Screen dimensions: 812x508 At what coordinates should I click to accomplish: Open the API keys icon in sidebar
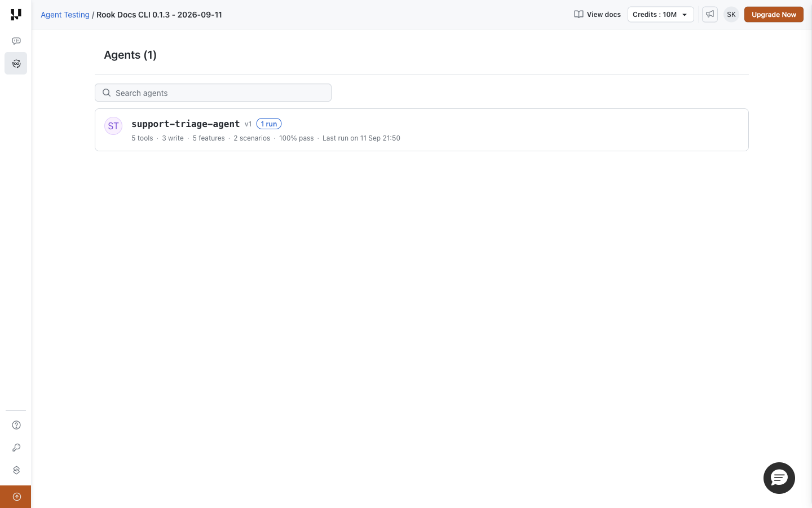coord(16,448)
